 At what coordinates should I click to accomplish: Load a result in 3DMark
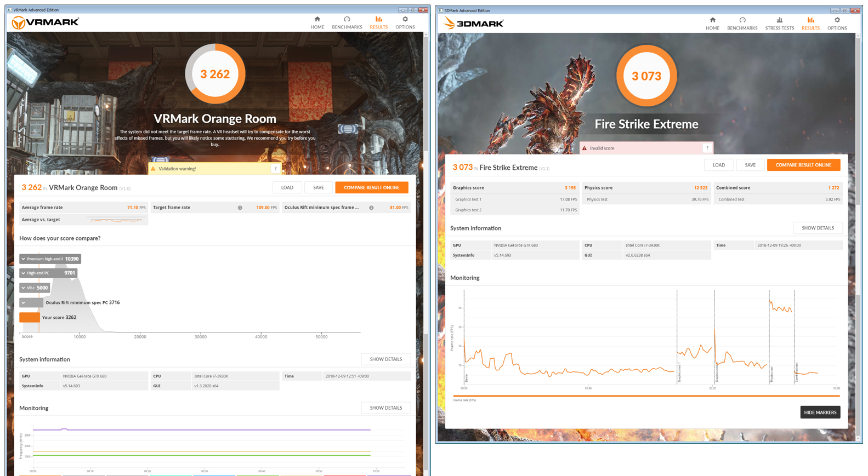point(718,165)
